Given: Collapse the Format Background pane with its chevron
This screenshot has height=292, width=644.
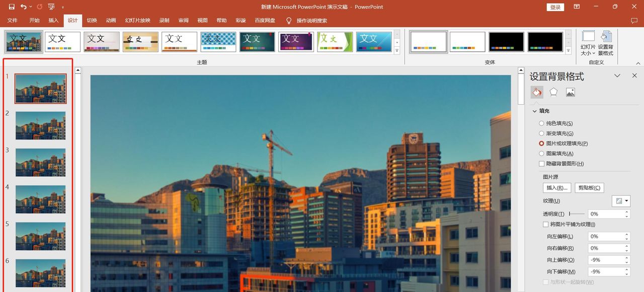Looking at the screenshot, I should pos(617,76).
